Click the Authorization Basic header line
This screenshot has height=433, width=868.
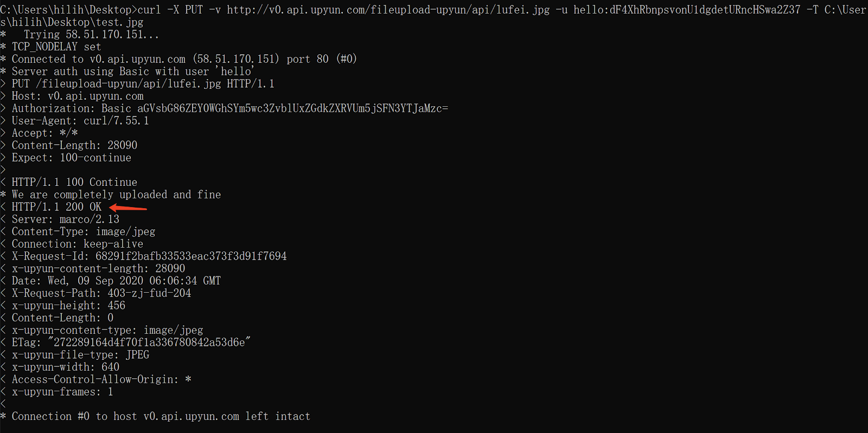pos(224,108)
